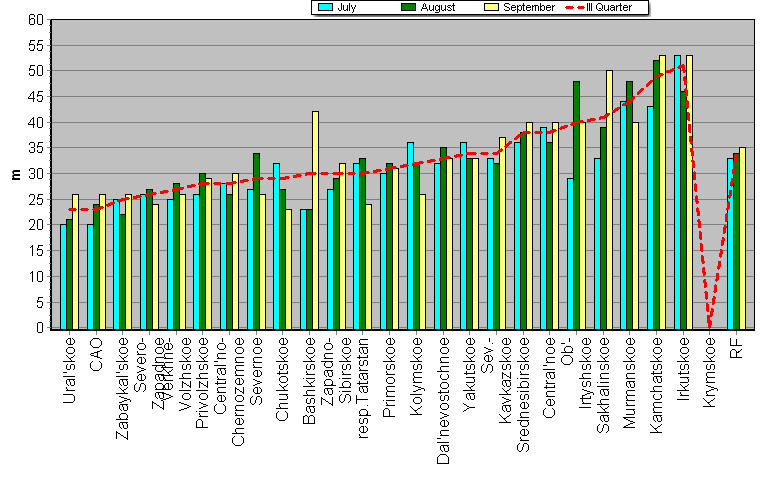
Task: Select the 'Ural'skoe' axis label
Action: tap(69, 371)
